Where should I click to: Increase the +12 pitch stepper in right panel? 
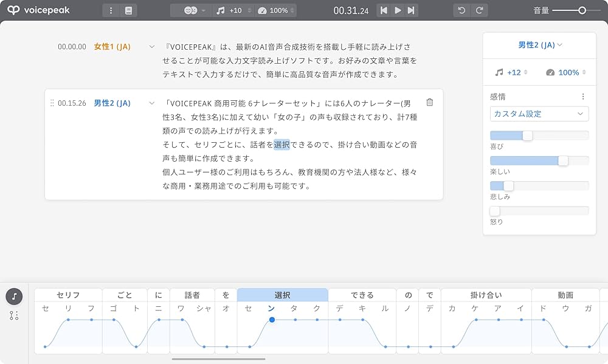coord(527,70)
